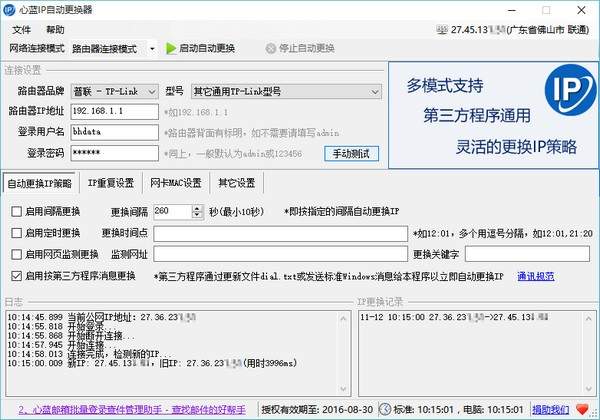
Task: Open the 通讯规范 link
Action: [x=534, y=275]
